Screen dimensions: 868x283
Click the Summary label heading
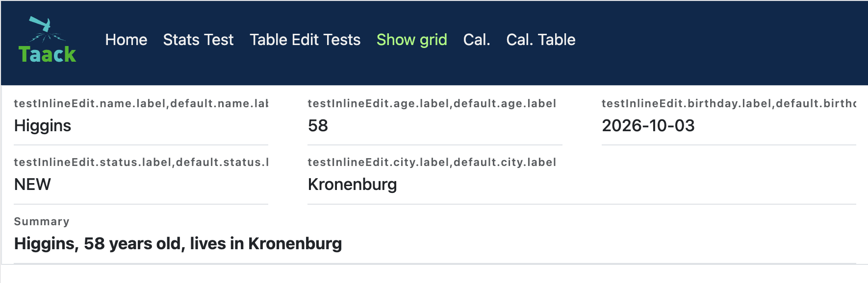(42, 221)
